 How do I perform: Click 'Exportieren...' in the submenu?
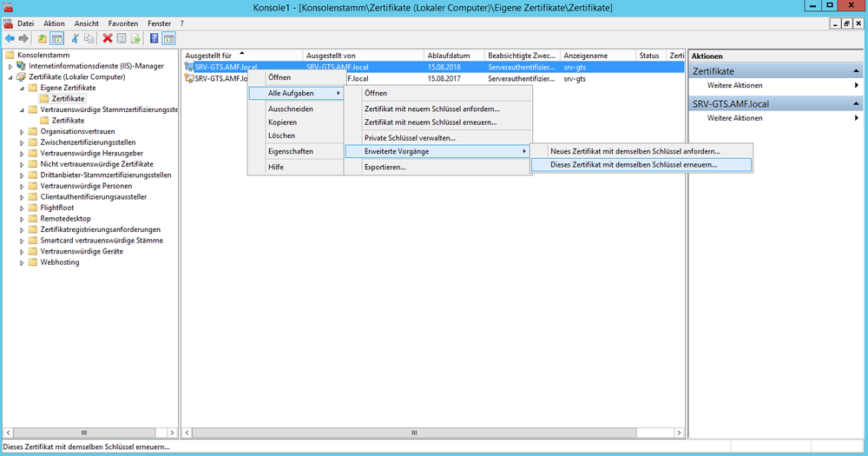[385, 167]
